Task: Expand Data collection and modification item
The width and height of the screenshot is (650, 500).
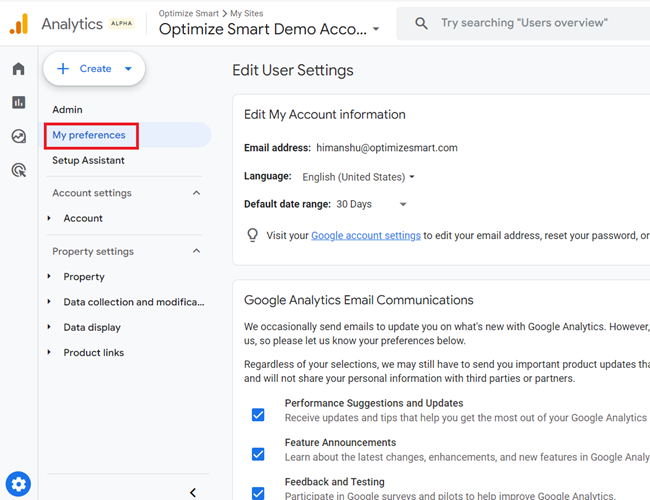Action: click(x=49, y=301)
